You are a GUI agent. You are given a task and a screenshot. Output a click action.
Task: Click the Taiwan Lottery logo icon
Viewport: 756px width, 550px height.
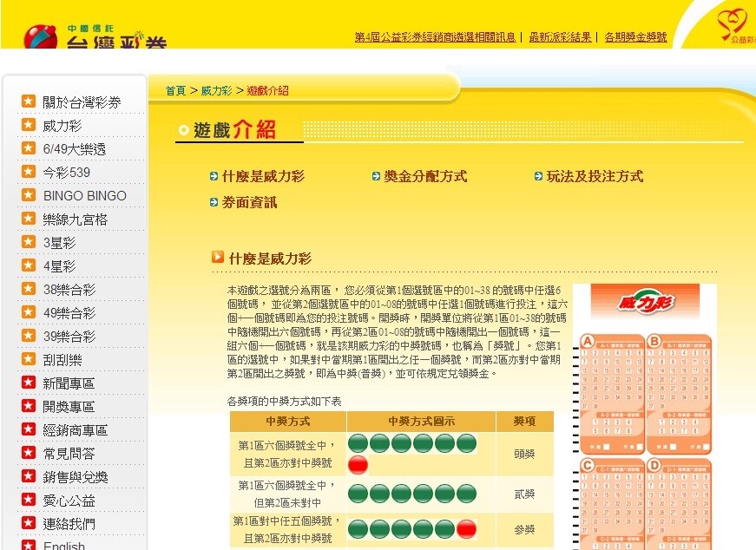(40, 37)
